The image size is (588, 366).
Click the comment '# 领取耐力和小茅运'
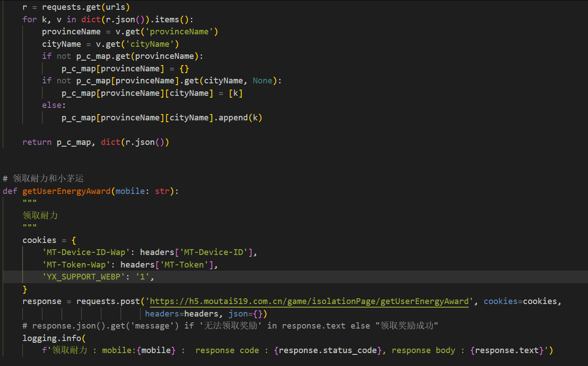click(43, 179)
